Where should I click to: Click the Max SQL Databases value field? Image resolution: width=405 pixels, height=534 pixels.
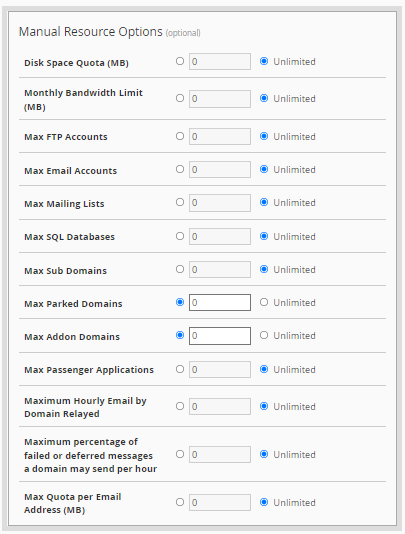click(x=220, y=237)
